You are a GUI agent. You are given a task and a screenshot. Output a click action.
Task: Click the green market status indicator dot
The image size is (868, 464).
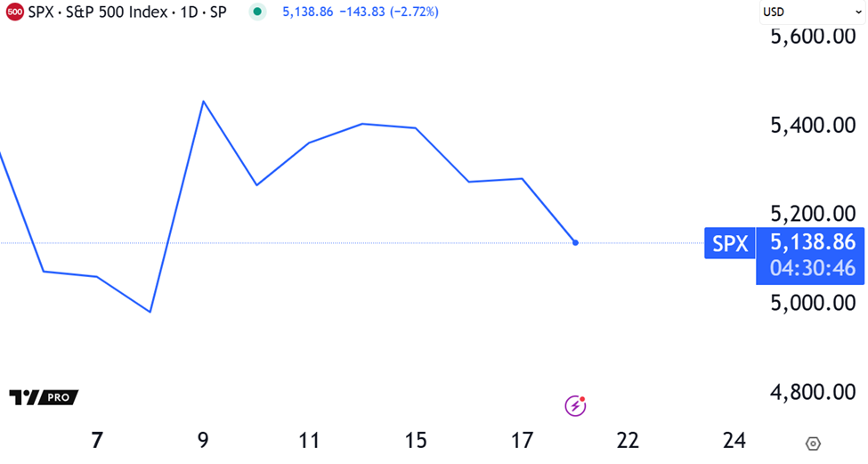click(257, 12)
